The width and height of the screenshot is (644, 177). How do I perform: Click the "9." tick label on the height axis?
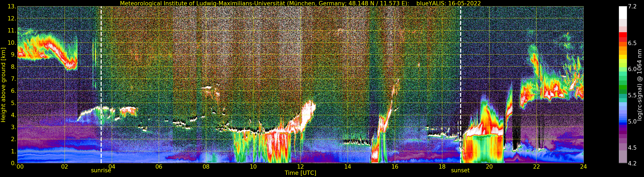[x=13, y=55]
